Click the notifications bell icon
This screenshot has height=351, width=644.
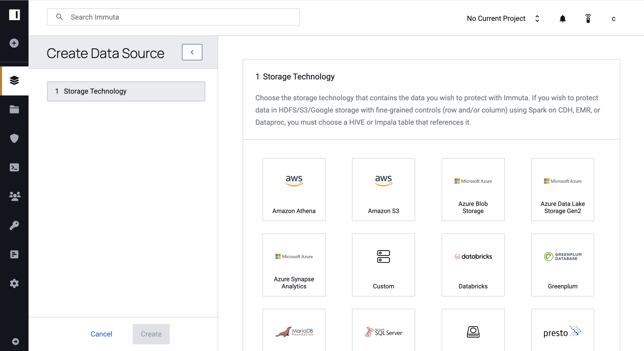click(x=563, y=19)
